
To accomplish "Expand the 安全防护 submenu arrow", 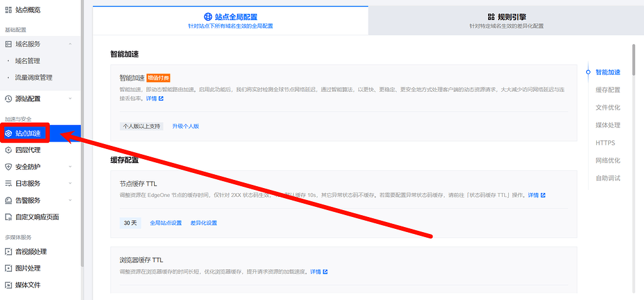I will pos(70,167).
